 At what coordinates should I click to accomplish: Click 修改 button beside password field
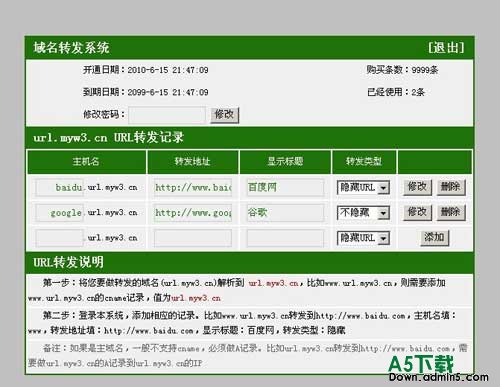[x=224, y=115]
